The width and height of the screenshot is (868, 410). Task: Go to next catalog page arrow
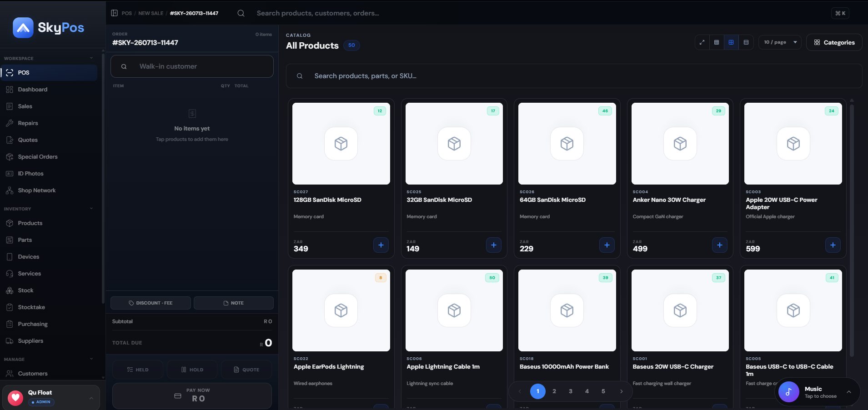622,391
